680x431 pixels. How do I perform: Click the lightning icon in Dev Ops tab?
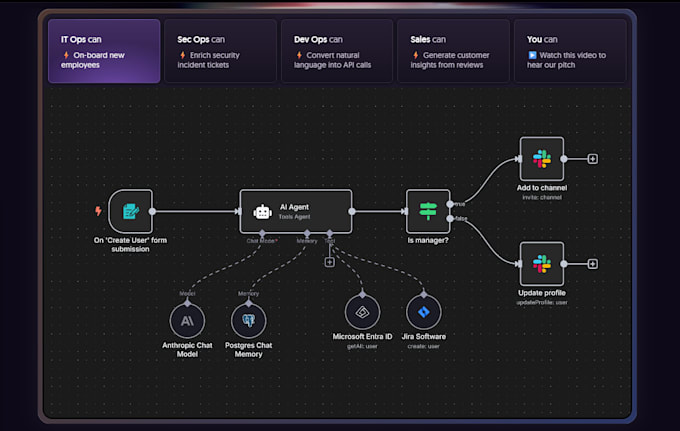click(299, 55)
